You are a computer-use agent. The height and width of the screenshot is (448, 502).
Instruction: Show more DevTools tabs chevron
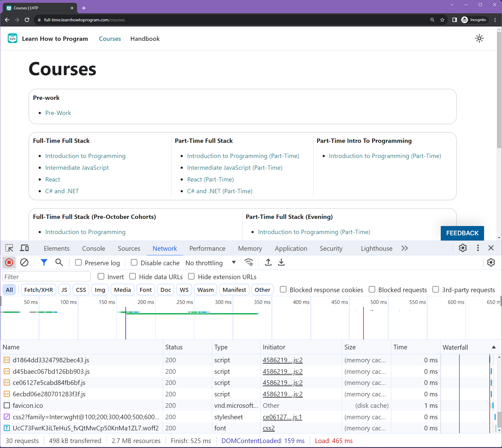(x=405, y=248)
